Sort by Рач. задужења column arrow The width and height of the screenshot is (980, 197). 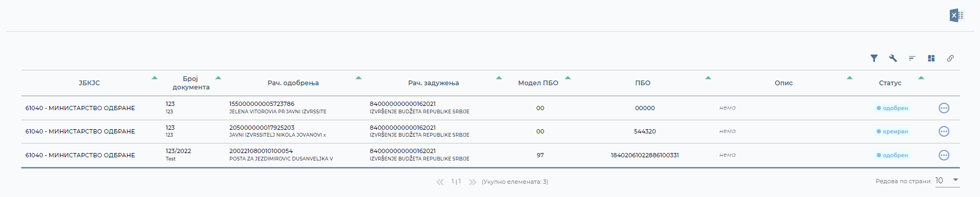[x=499, y=78]
